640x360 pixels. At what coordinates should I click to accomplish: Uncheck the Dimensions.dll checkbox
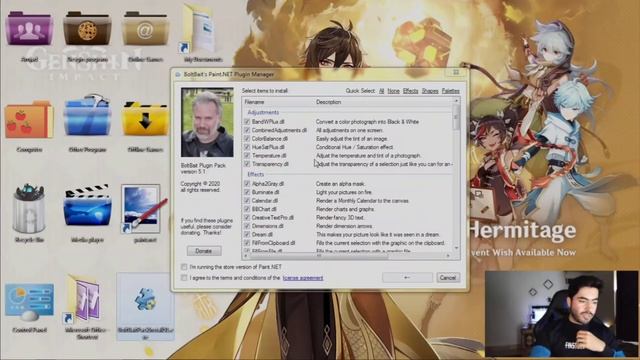[x=247, y=226]
